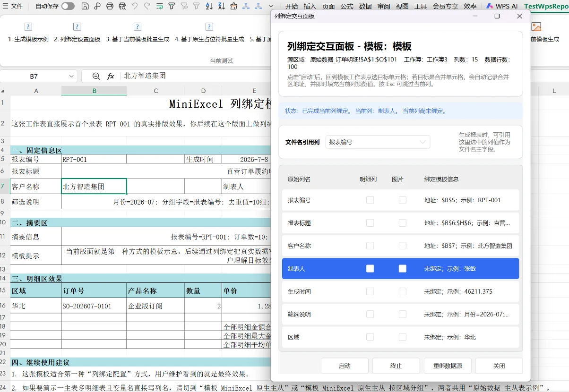Screen dimensions: 569x392
Task: Click the basket icon in quick toolbar
Action: 233,6
